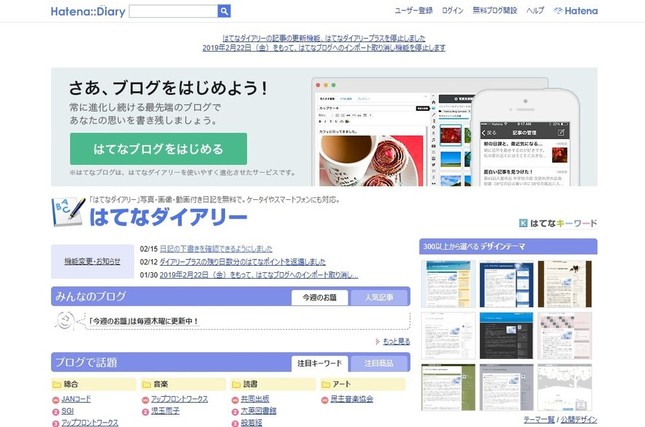This screenshot has height=427, width=645.
Task: Open the ユーザー登録 link
Action: coord(413,10)
